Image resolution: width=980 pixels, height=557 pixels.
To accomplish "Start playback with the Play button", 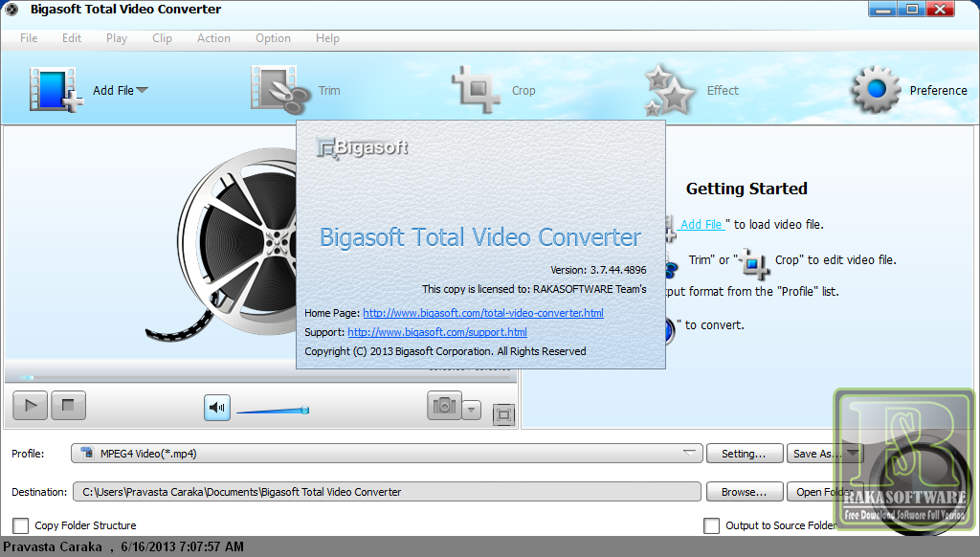I will 30,406.
